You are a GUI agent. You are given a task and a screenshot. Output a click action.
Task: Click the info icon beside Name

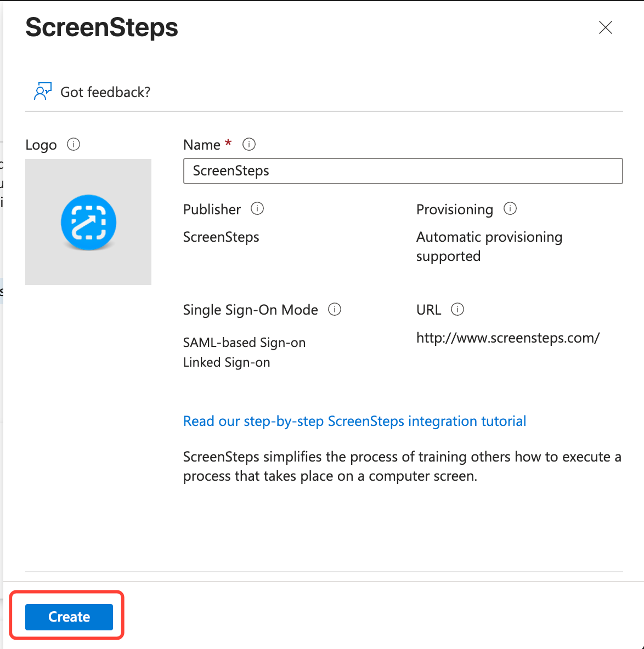(x=249, y=144)
